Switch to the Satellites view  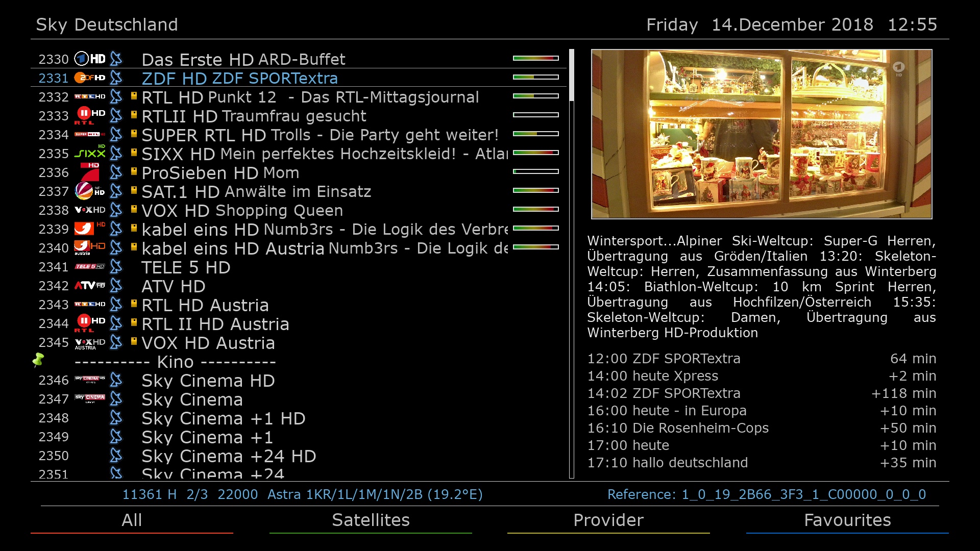coord(371,520)
